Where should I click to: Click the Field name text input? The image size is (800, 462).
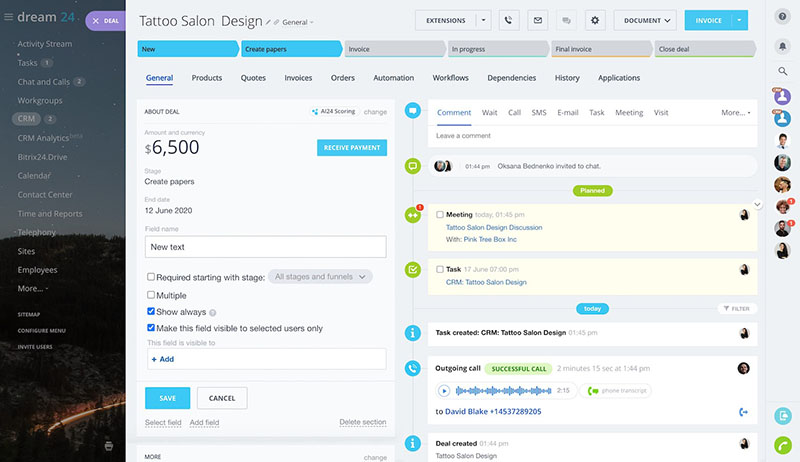pyautogui.click(x=265, y=247)
